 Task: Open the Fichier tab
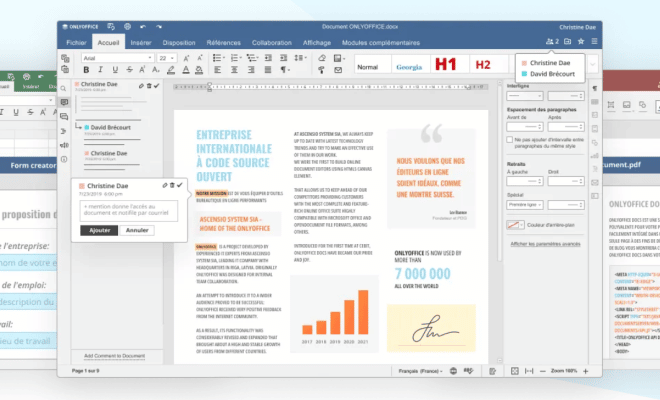76,43
